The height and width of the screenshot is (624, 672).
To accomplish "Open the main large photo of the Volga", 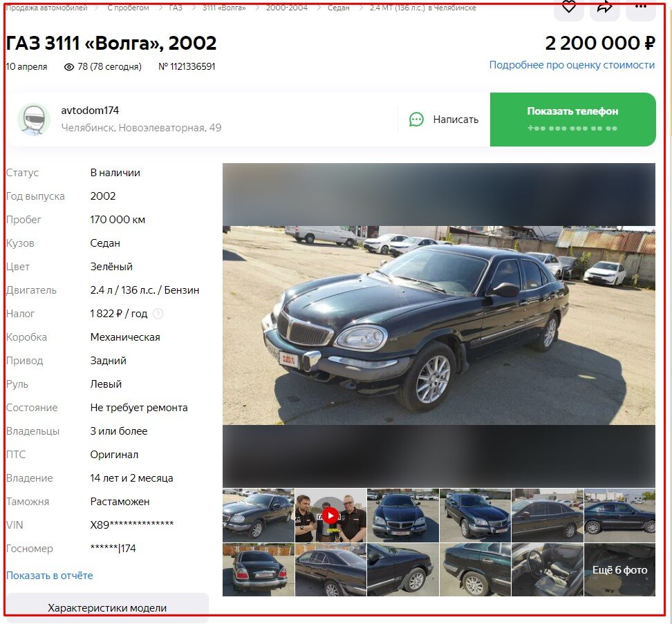I will pyautogui.click(x=439, y=325).
